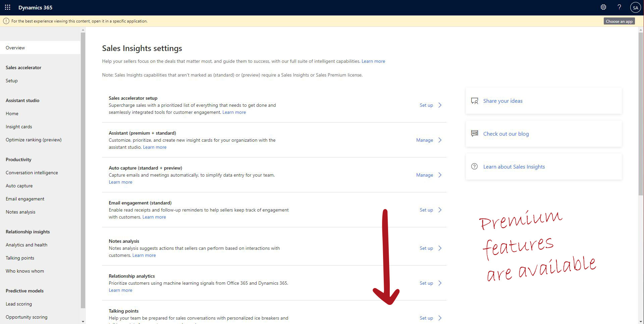
Task: Open the Settings gear icon
Action: click(x=603, y=7)
